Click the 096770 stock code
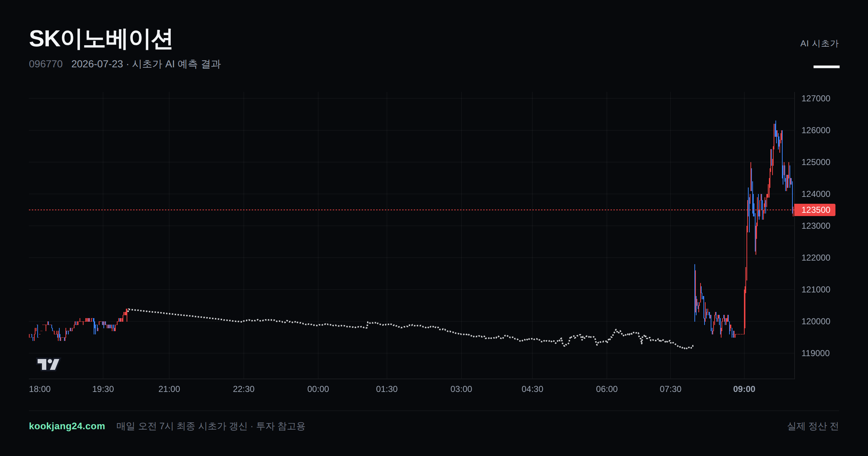The width and height of the screenshot is (868, 456). 46,64
